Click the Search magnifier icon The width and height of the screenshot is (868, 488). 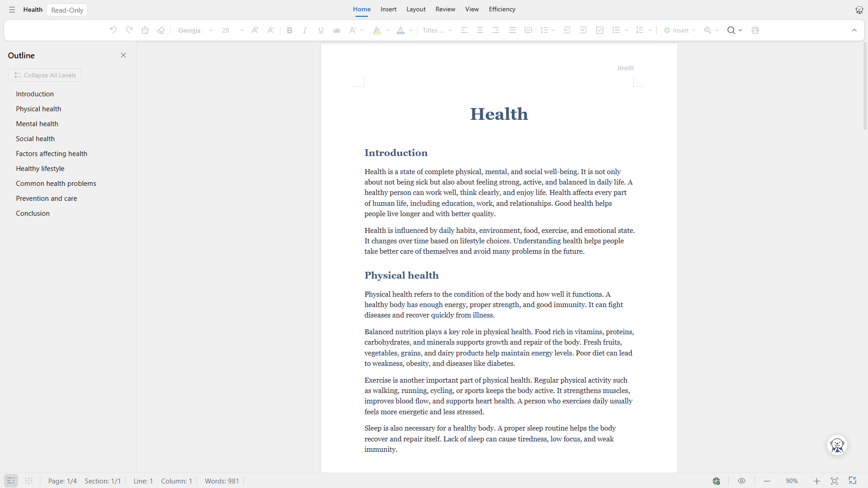[x=731, y=30]
